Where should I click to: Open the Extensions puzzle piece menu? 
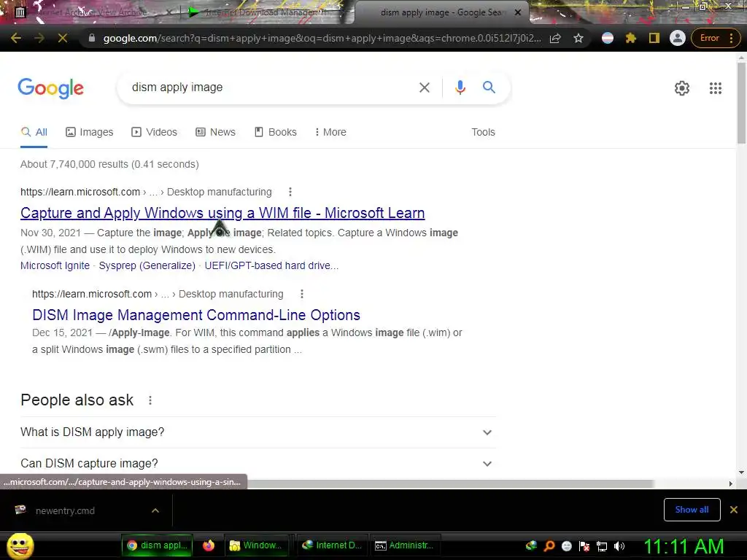[631, 38]
